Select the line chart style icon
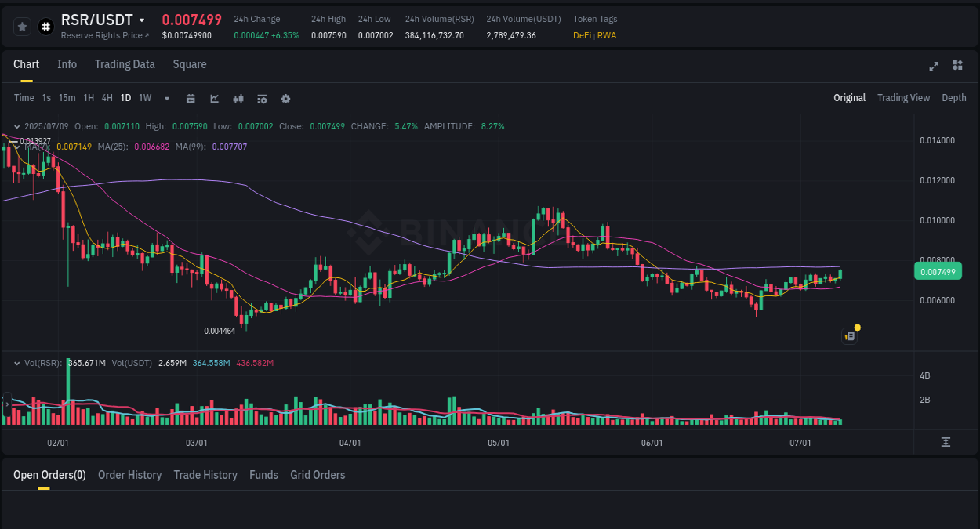The width and height of the screenshot is (980, 529). click(214, 98)
